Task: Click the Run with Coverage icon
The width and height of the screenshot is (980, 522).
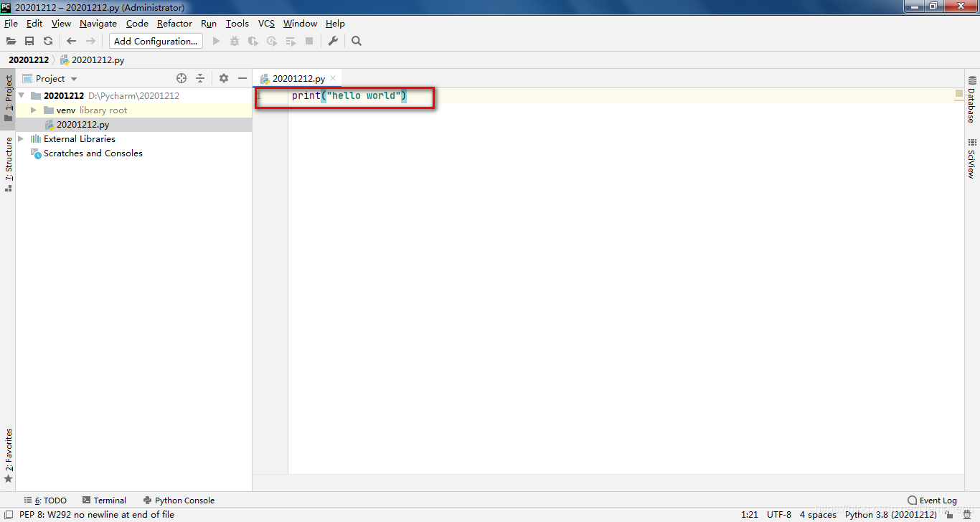Action: [x=253, y=42]
